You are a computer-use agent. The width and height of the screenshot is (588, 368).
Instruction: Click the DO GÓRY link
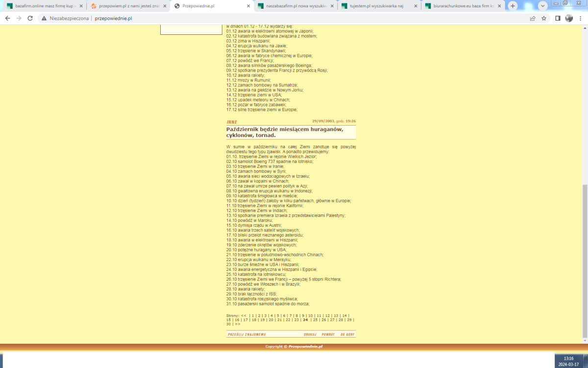pyautogui.click(x=347, y=334)
